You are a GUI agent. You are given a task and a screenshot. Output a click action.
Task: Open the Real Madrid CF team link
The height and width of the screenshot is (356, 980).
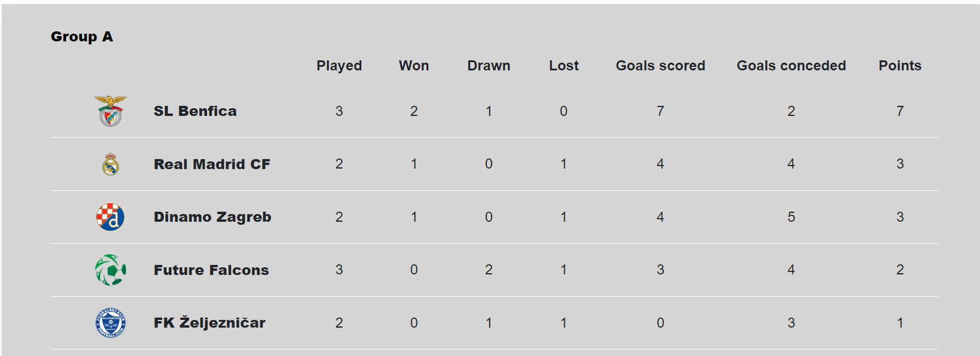pos(212,164)
